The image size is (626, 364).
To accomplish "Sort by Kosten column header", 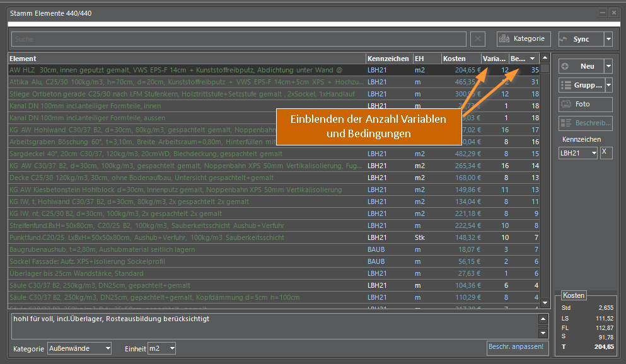I will point(461,59).
